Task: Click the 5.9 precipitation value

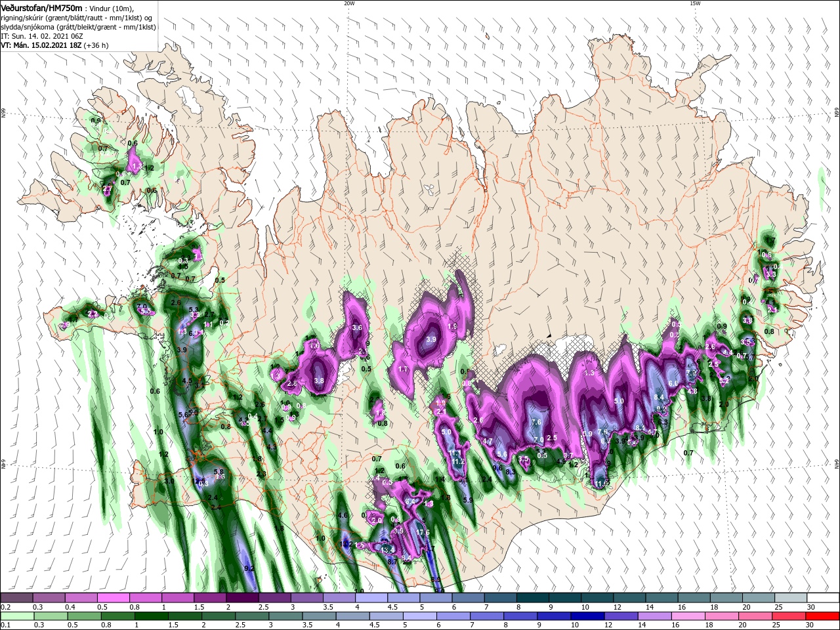Action: [469, 500]
